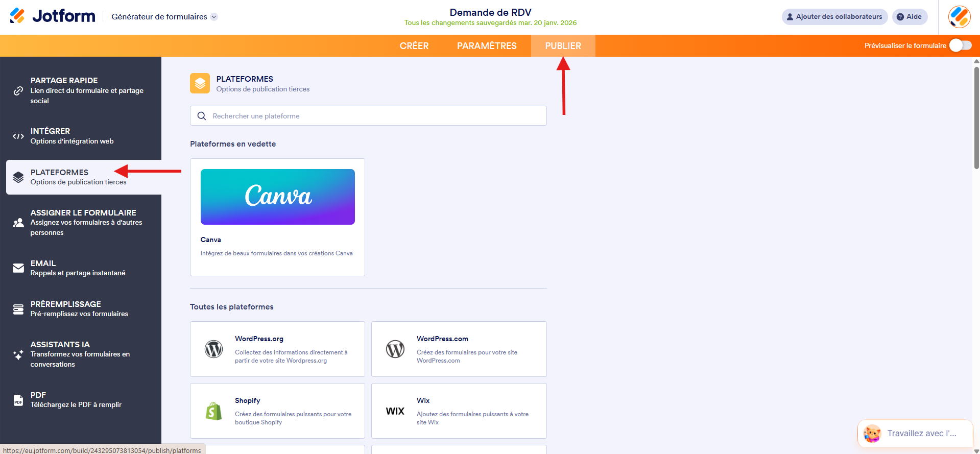Open the WordPress.com platform card

tap(459, 349)
